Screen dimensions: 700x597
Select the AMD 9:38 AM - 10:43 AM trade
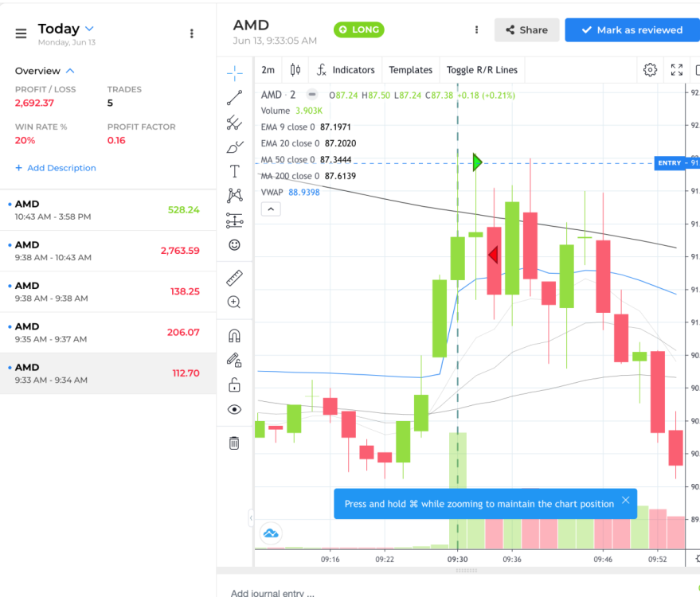tap(108, 251)
